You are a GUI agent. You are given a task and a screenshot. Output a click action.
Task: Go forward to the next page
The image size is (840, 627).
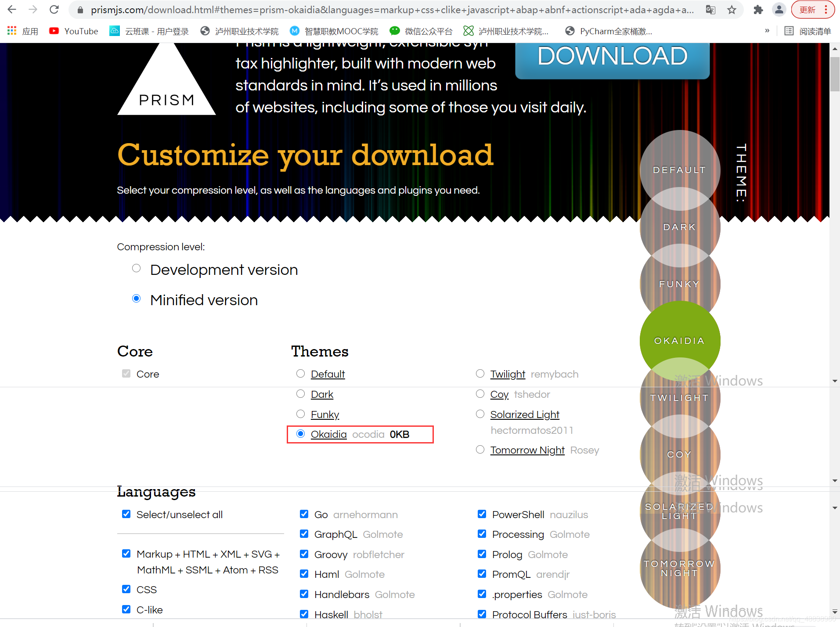point(33,9)
